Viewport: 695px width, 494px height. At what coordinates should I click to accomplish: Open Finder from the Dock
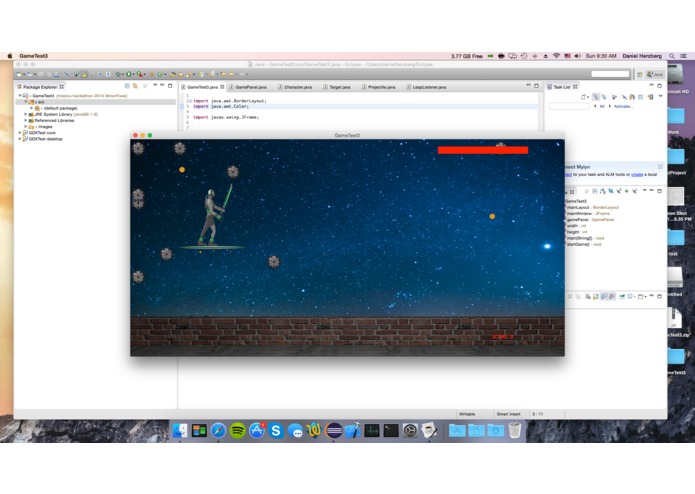[180, 430]
